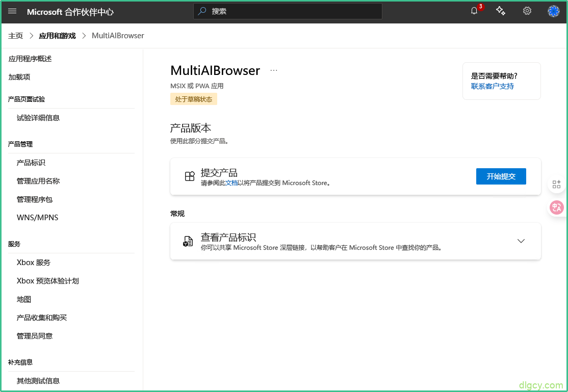This screenshot has width=568, height=392.
Task: Click the ellipsis next to MultiAIBrowser
Action: (x=274, y=70)
